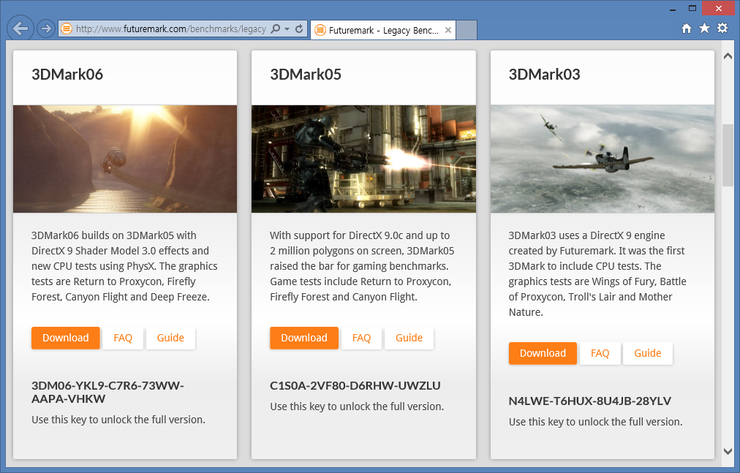Open the 3DMark03 Guide
Viewport: 740px width, 473px height.
(x=648, y=354)
